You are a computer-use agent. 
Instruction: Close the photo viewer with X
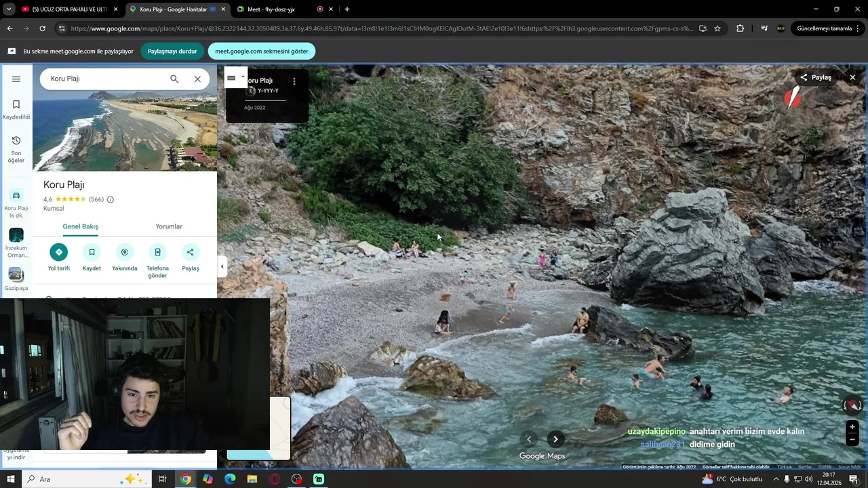tap(852, 77)
